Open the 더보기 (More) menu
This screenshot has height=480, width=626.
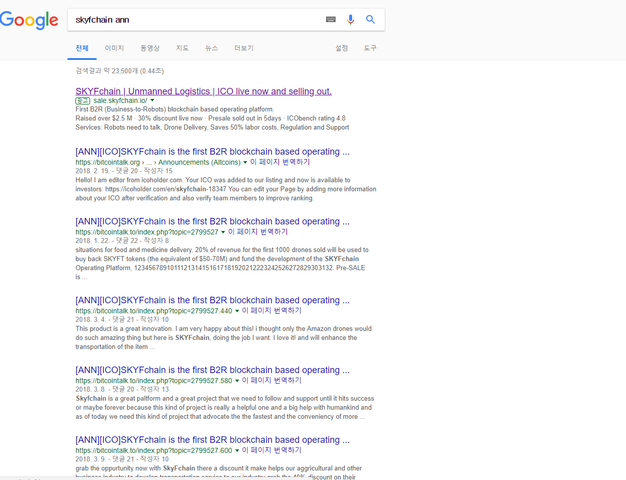244,48
